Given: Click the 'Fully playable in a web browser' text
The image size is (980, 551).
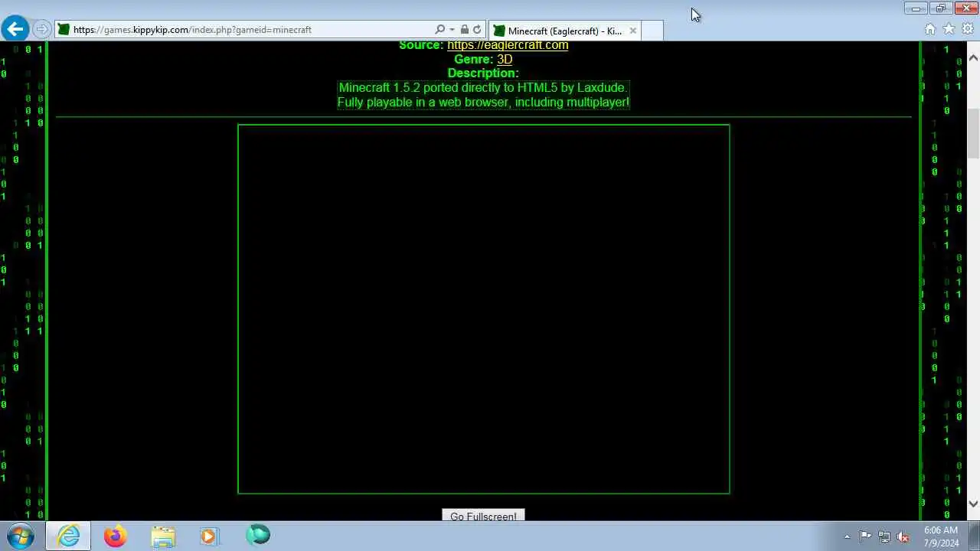Looking at the screenshot, I should pos(483,103).
